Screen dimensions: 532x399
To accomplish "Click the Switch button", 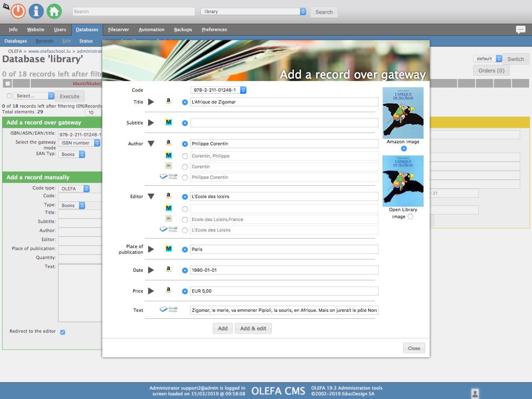I will (x=515, y=59).
